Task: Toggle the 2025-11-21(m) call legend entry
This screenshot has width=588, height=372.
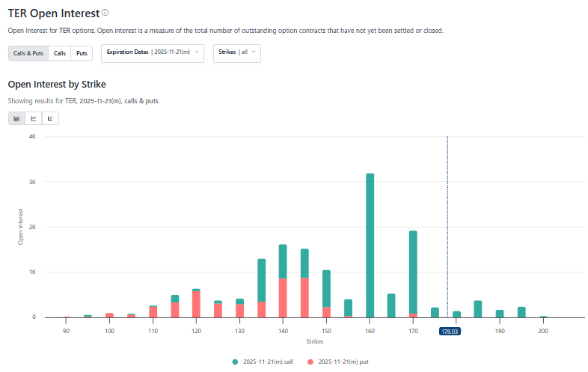Action: tap(263, 362)
